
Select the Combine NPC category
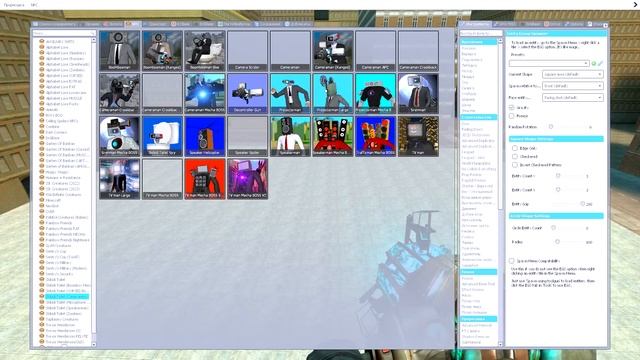(x=52, y=127)
